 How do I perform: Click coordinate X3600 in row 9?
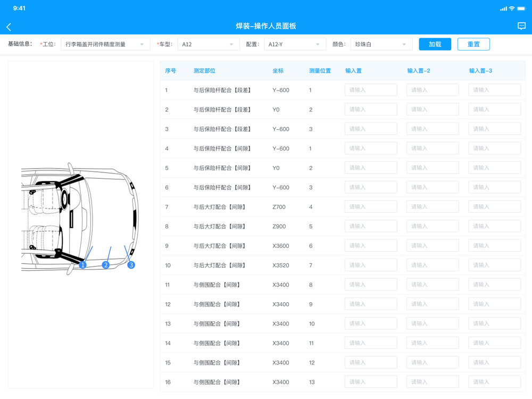coord(281,246)
